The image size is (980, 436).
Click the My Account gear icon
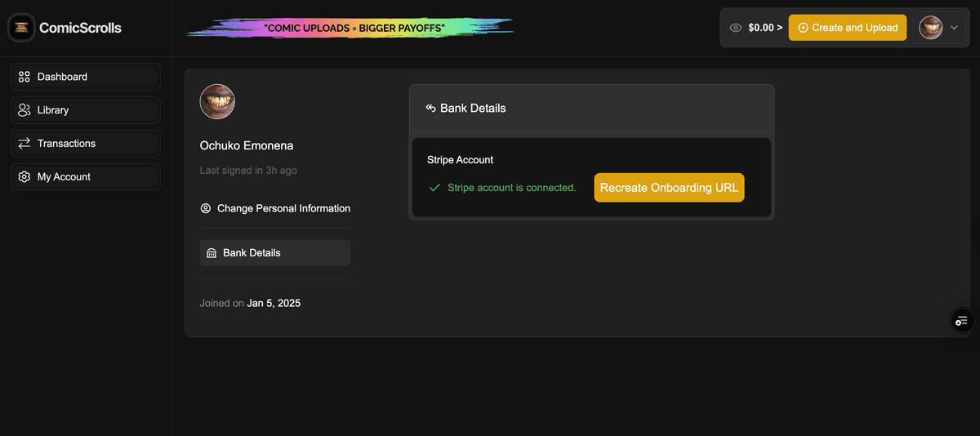pos(24,177)
